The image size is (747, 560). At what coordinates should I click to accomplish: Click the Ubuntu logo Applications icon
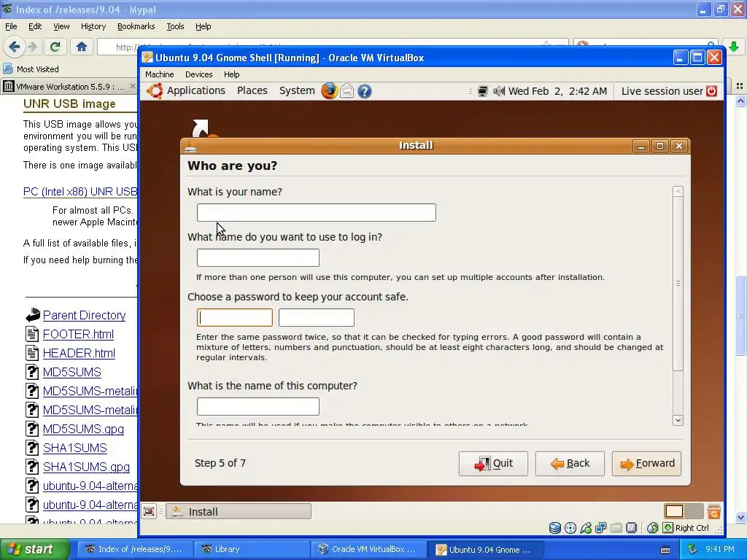click(x=155, y=90)
